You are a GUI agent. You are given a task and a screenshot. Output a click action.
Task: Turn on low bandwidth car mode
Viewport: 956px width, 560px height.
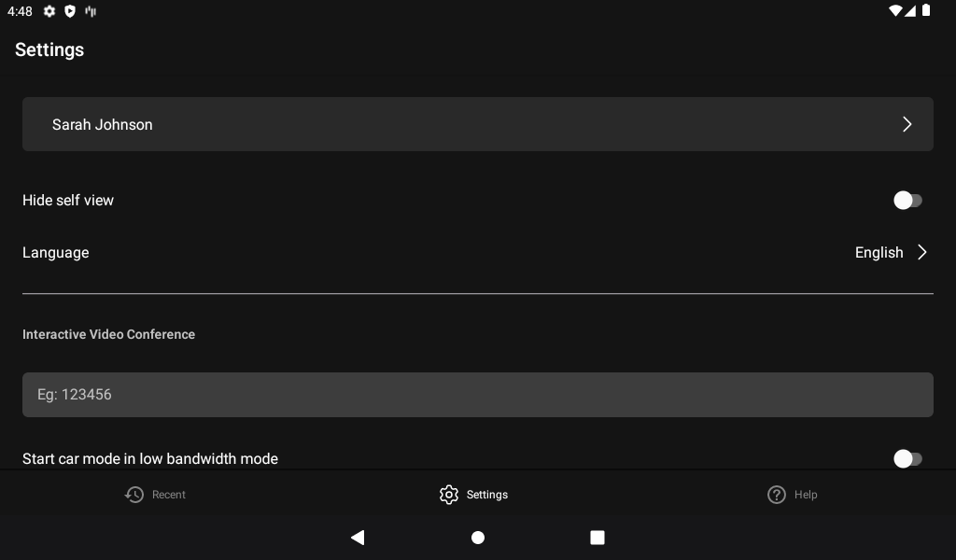tap(908, 458)
